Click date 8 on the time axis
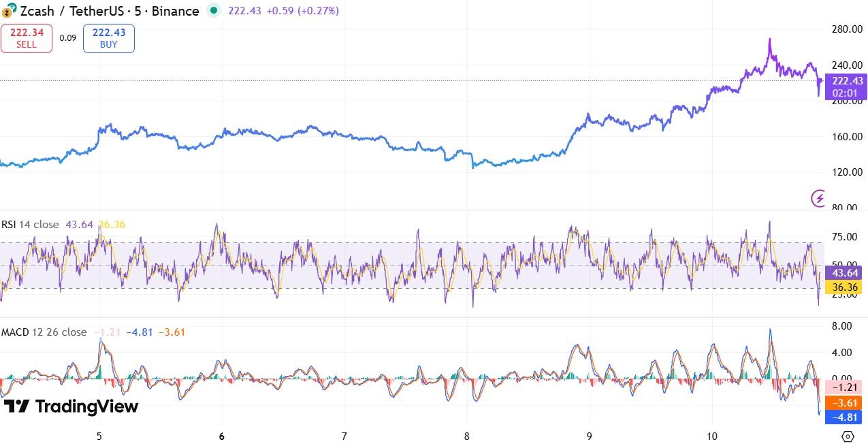 [467, 436]
